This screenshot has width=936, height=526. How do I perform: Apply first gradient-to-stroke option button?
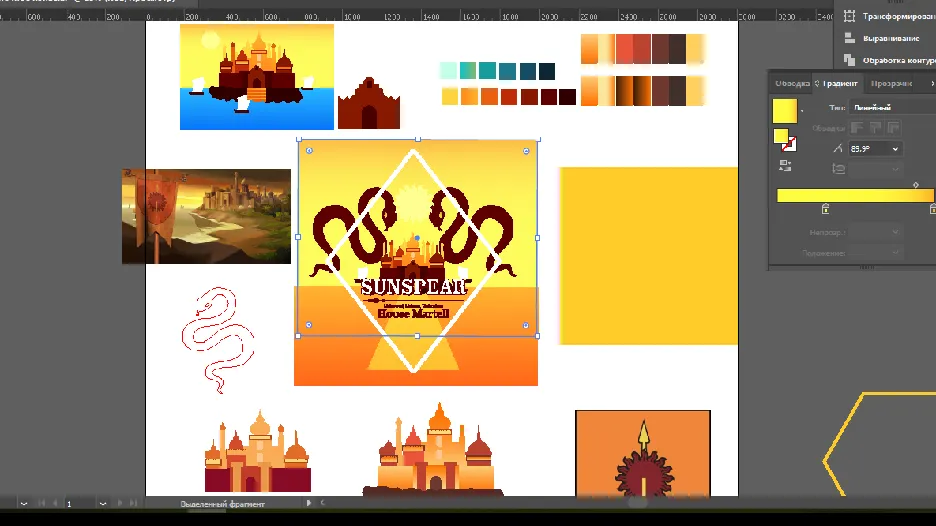click(x=857, y=128)
